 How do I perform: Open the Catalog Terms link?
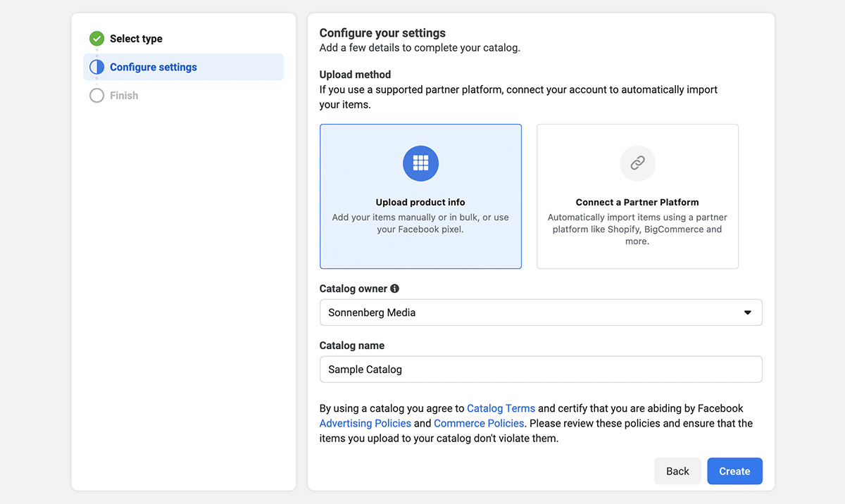click(x=501, y=408)
